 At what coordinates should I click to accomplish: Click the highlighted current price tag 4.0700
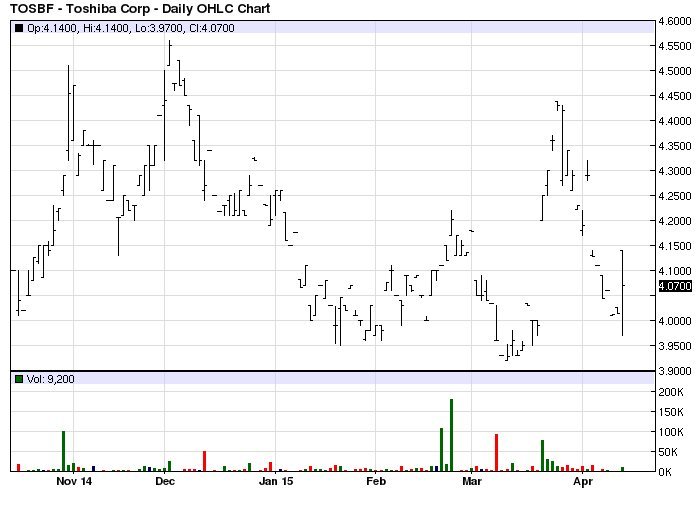675,286
